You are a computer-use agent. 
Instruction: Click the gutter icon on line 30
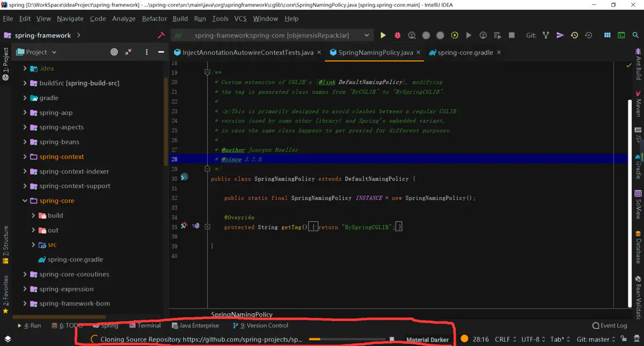pos(184,177)
